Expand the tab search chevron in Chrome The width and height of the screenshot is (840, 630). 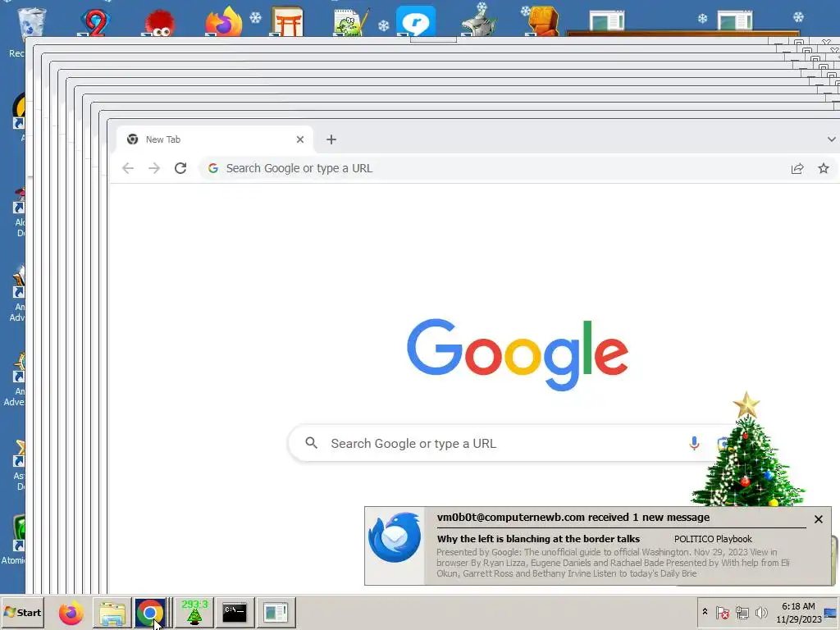pyautogui.click(x=831, y=139)
